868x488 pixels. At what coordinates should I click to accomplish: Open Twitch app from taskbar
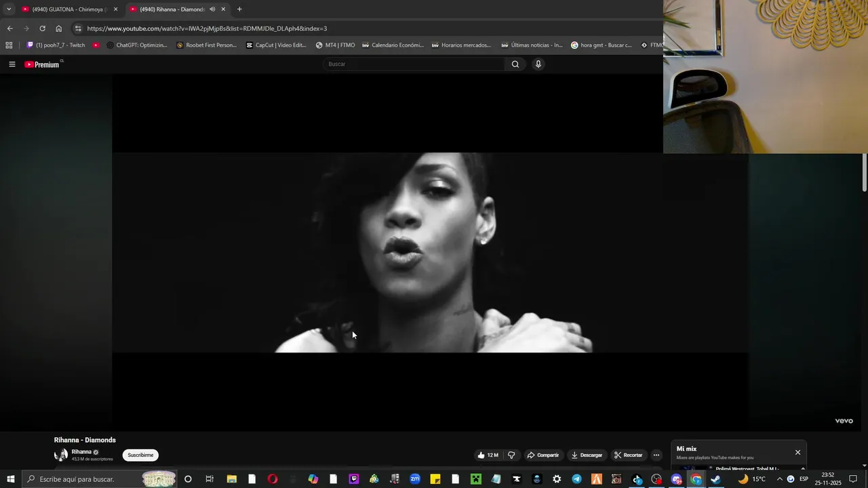pyautogui.click(x=353, y=479)
